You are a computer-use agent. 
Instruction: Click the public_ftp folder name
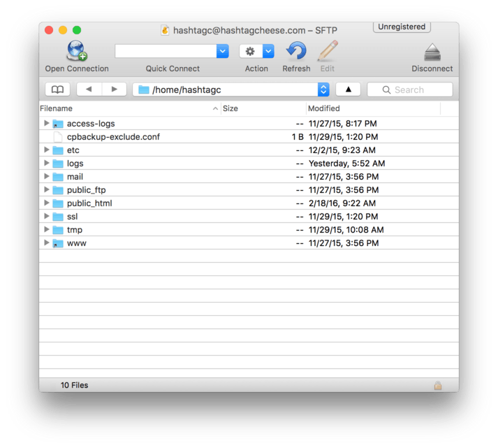coord(87,190)
